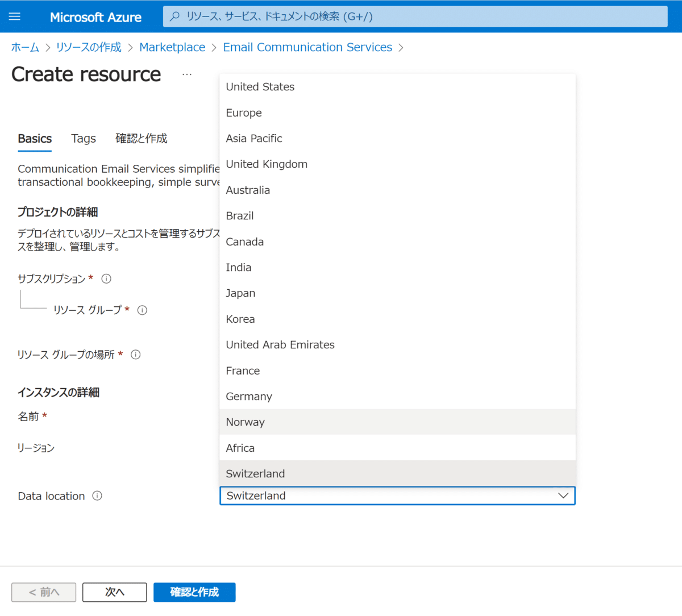Show info for リソース グループ field

pos(142,310)
